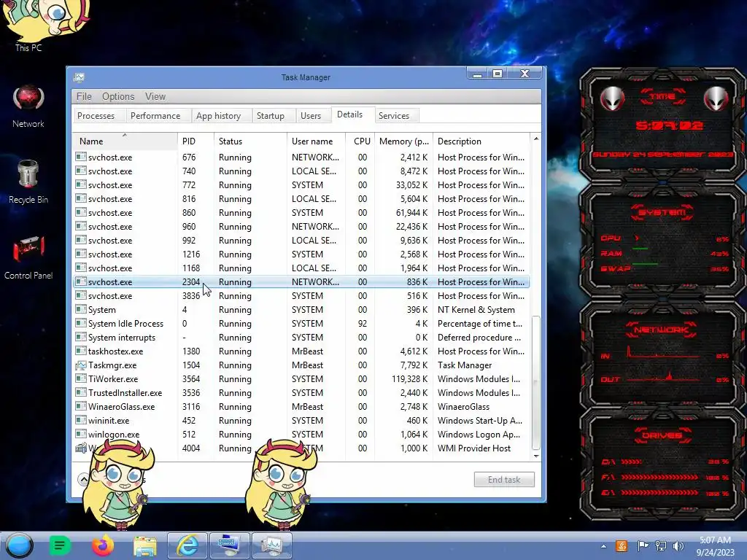Click the process list scrollbar thumb
The image size is (747, 560).
(536, 382)
